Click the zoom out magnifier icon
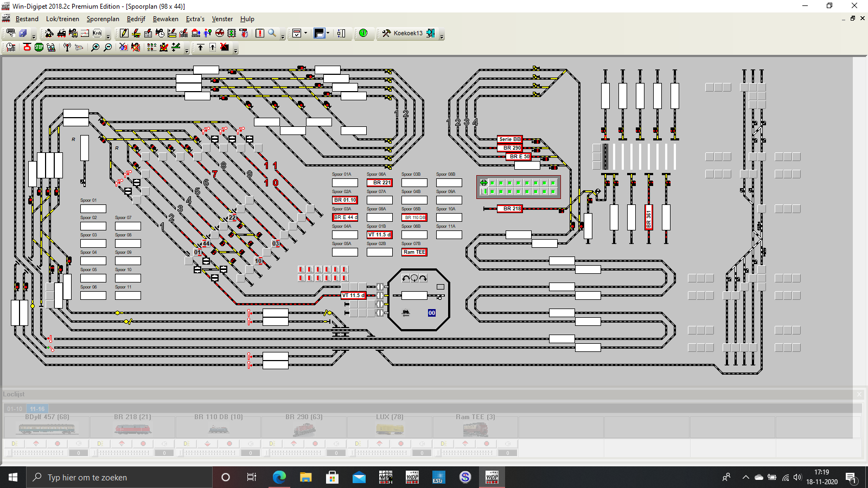The image size is (868, 488). [108, 47]
